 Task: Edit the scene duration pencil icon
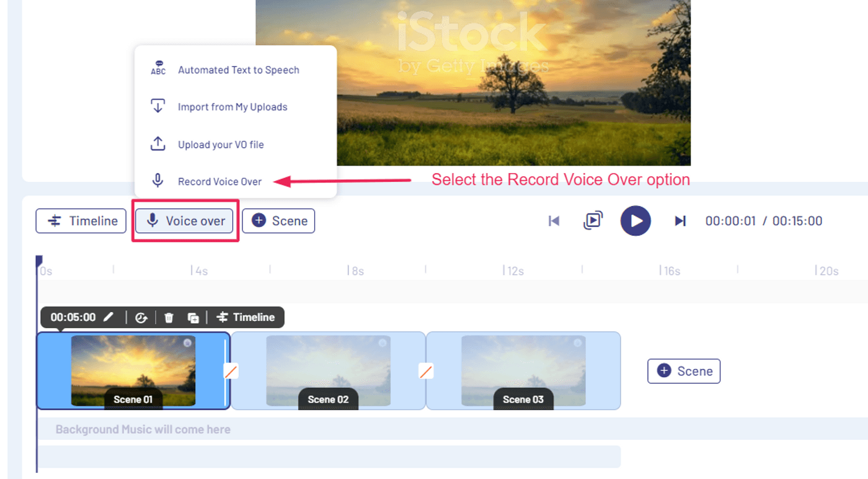pos(108,317)
